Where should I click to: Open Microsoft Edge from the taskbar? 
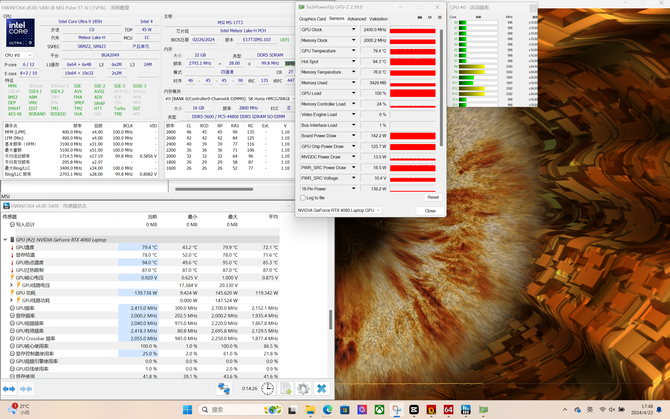[327, 410]
